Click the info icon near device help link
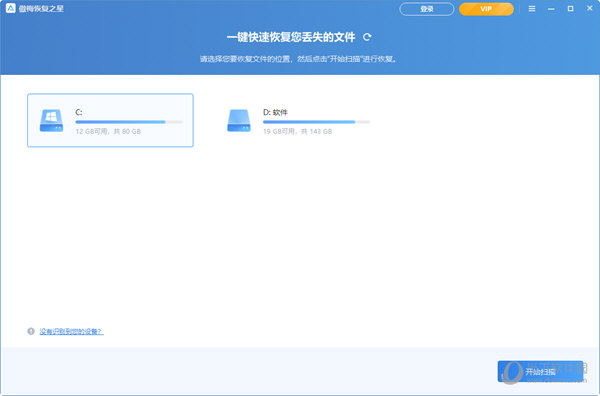 click(31, 331)
